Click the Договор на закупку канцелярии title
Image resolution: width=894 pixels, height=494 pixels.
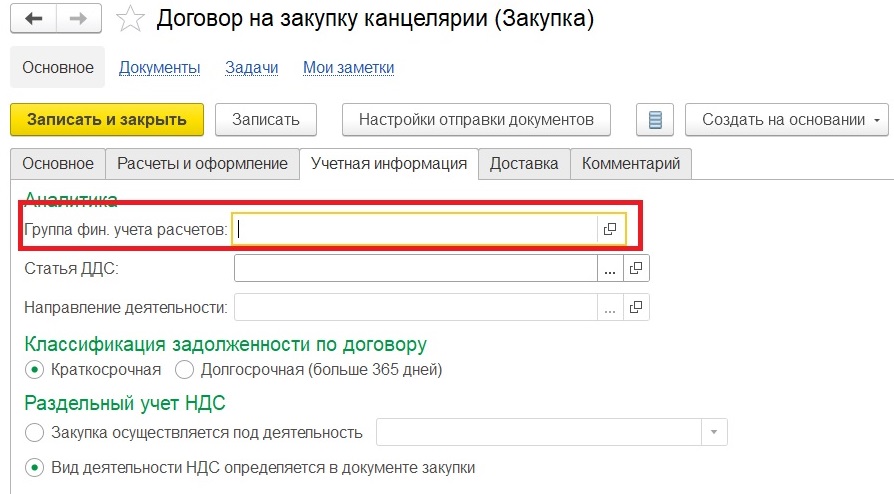click(375, 19)
